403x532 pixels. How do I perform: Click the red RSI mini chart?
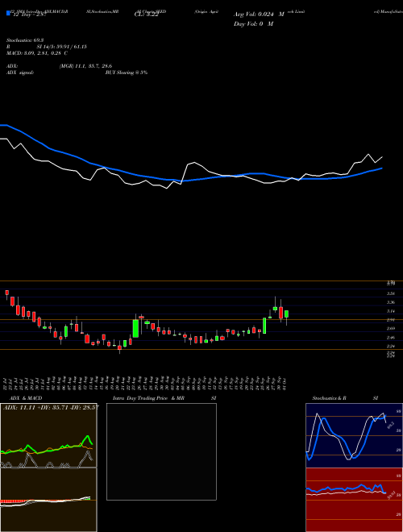pyautogui.click(x=354, y=500)
